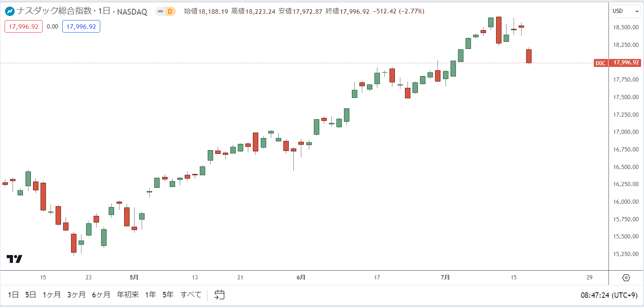Select the 1ヶ月 time range
This screenshot has height=307, width=644.
click(x=52, y=294)
